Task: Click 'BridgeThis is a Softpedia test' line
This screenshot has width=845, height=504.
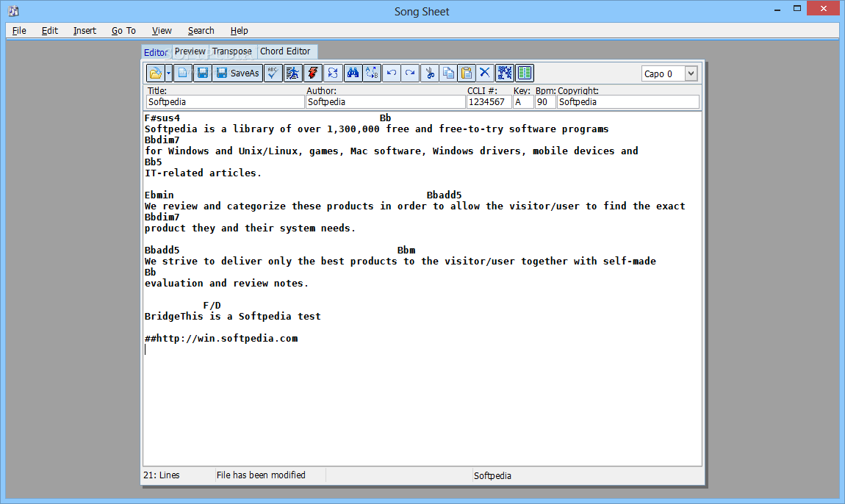Action: pos(232,317)
